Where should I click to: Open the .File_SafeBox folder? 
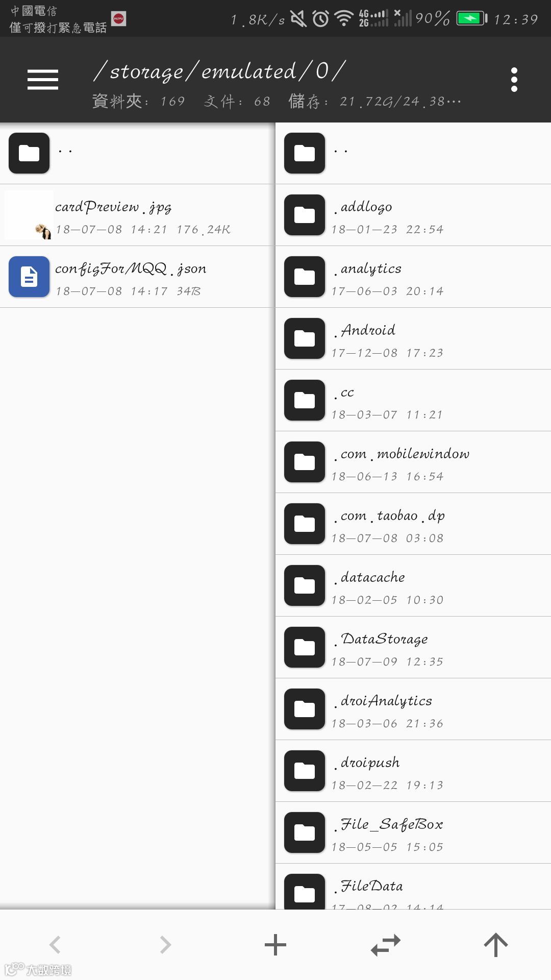[x=413, y=832]
